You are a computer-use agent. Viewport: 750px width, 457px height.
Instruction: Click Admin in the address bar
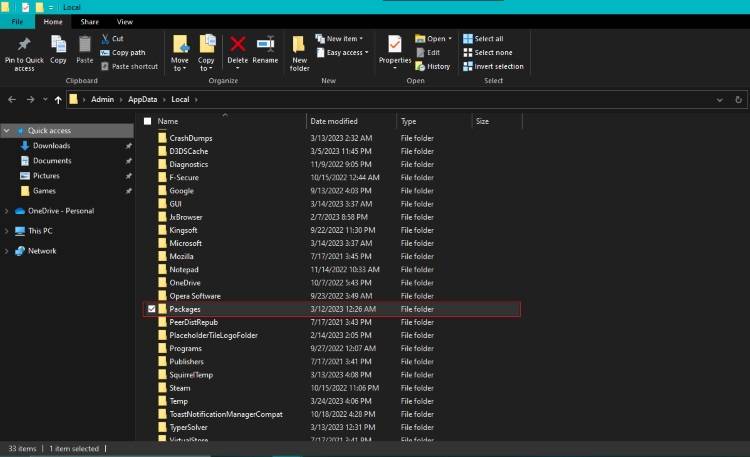102,100
